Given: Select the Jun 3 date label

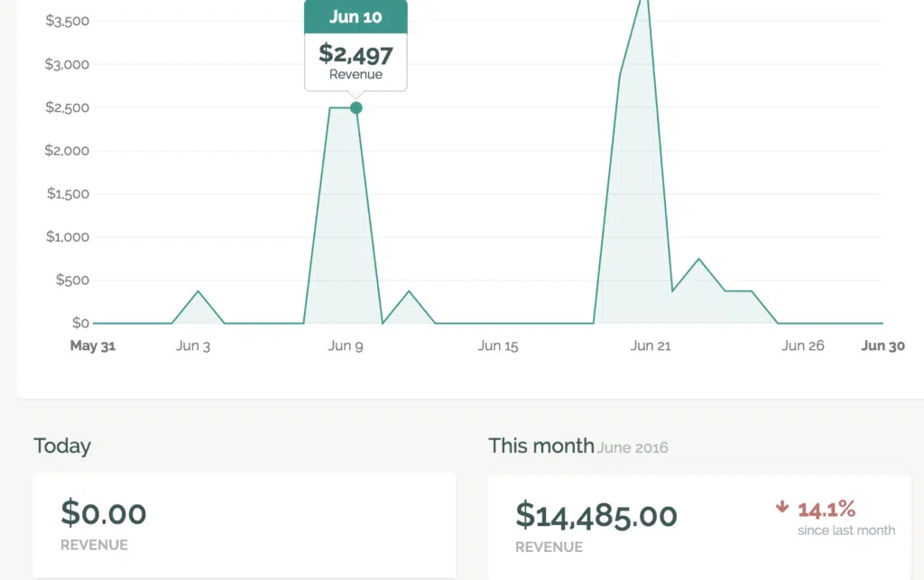Looking at the screenshot, I should tap(193, 345).
